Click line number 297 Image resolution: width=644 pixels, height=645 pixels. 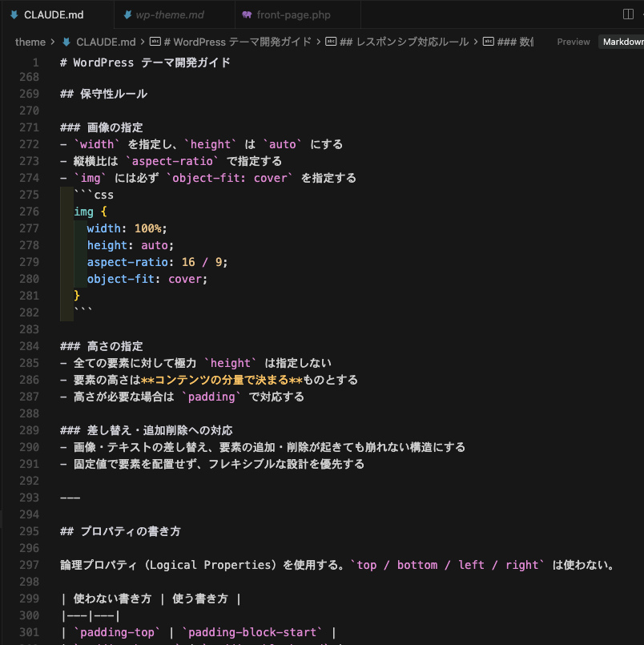[x=29, y=565]
